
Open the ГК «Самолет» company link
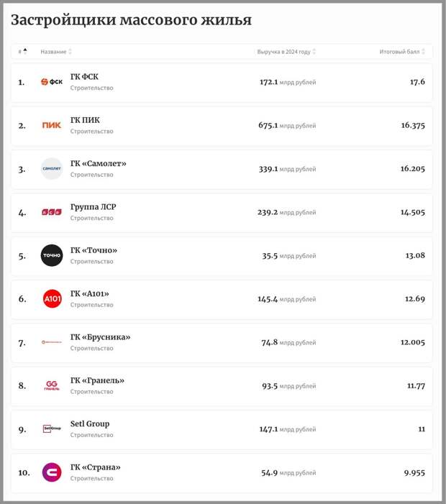(98, 163)
